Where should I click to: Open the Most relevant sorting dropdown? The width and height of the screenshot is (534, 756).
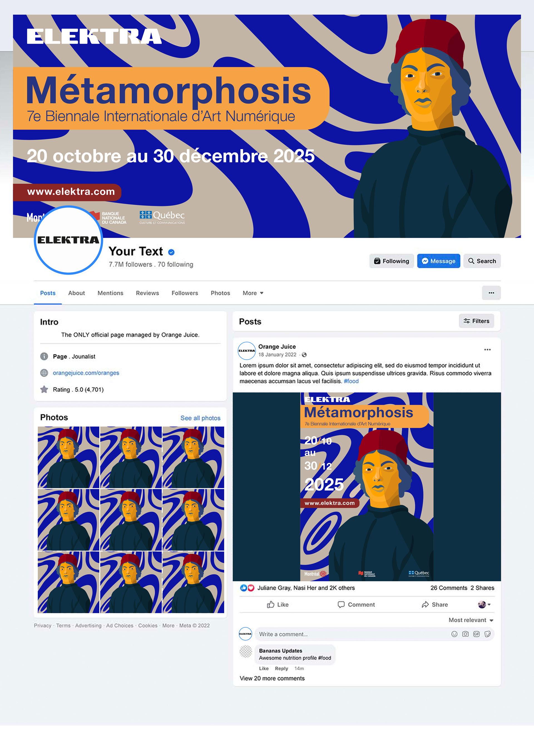(471, 620)
